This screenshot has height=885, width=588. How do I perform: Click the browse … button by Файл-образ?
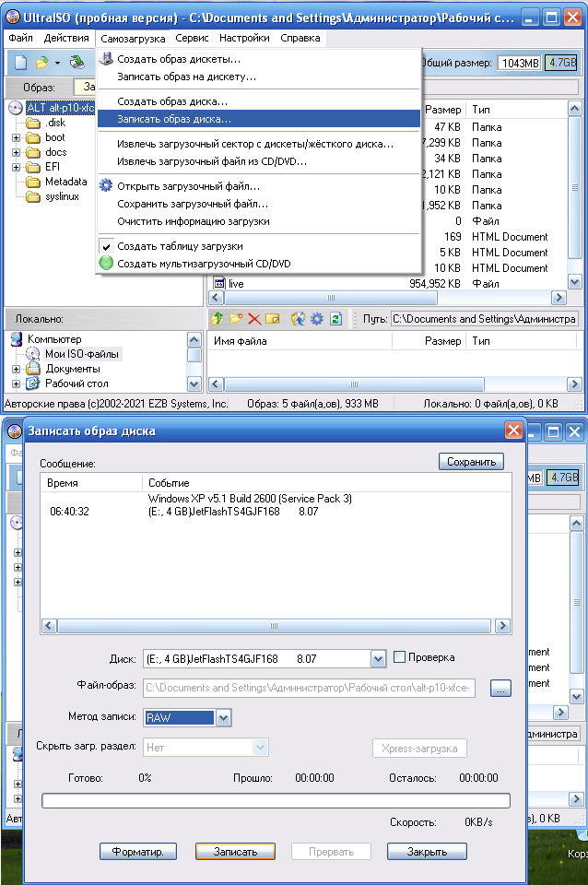[500, 688]
